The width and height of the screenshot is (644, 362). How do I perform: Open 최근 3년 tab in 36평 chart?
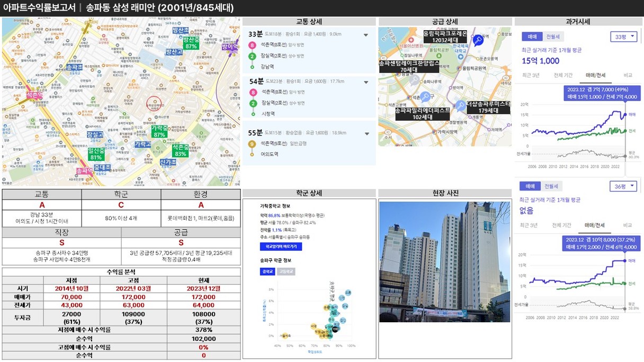pos(530,225)
